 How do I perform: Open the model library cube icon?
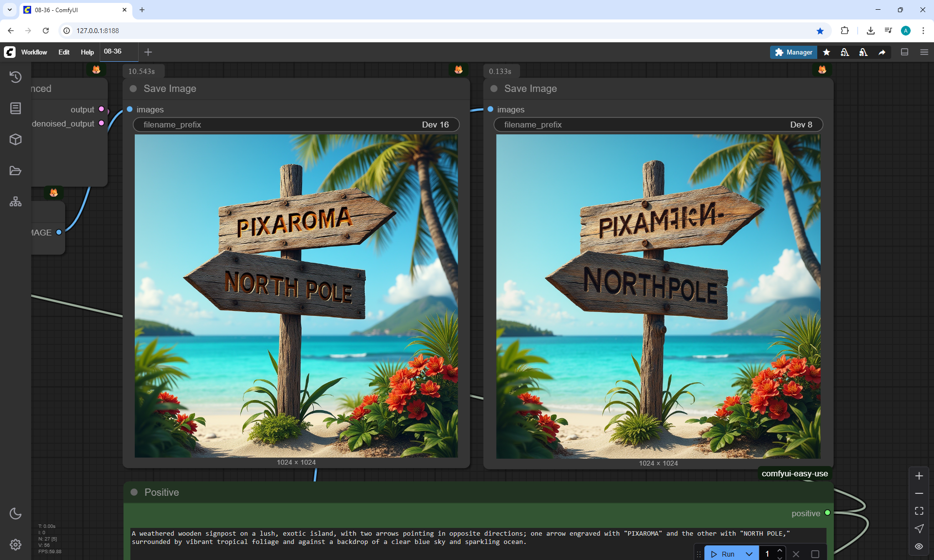[16, 140]
